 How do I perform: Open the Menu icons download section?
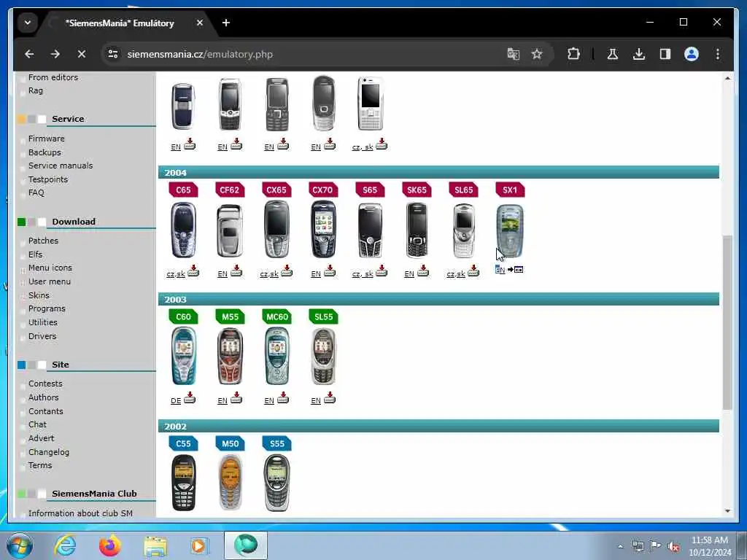point(50,268)
